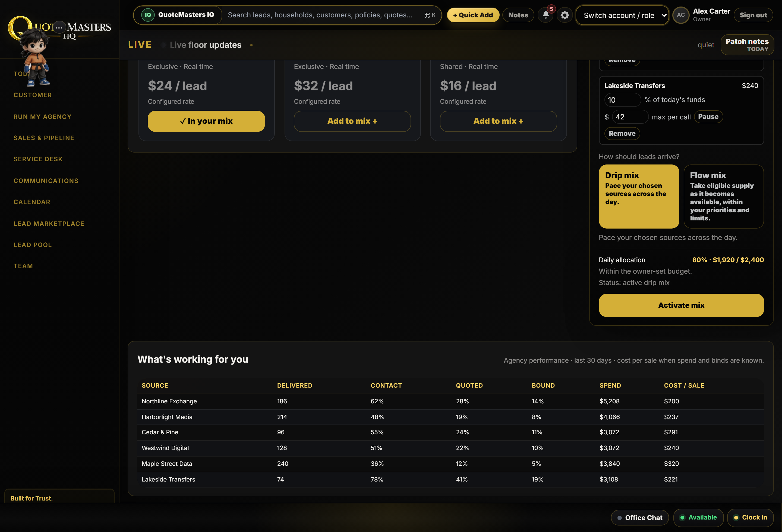Toggle the In your mix button
Image resolution: width=782 pixels, height=532 pixels.
point(206,121)
